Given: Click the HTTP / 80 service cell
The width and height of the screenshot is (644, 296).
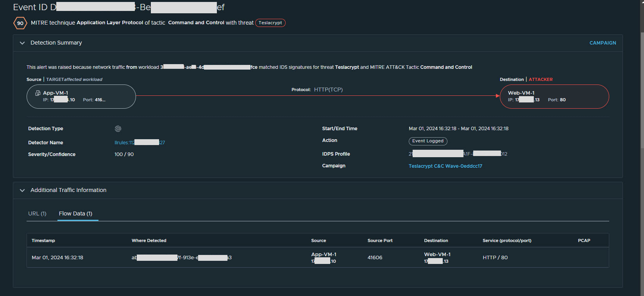Looking at the screenshot, I should coord(495,258).
